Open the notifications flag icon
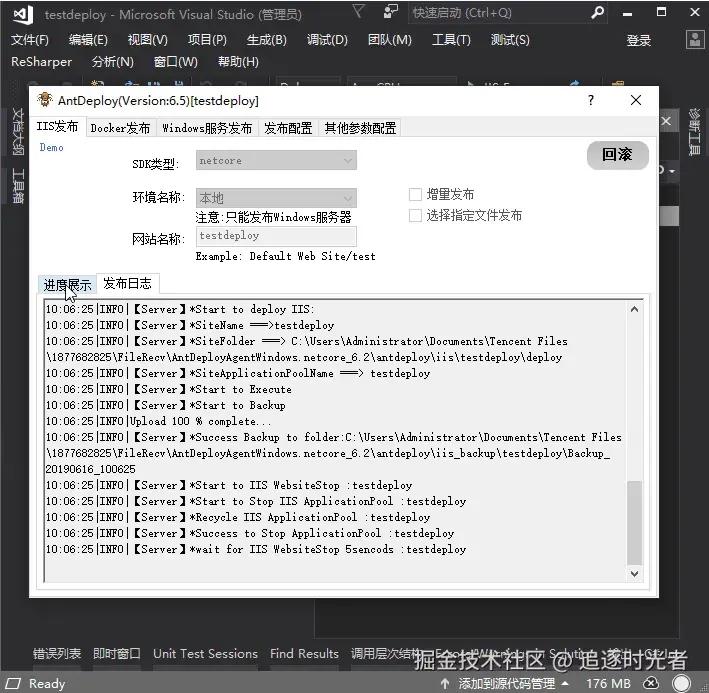The height and width of the screenshot is (693, 709). (358, 11)
